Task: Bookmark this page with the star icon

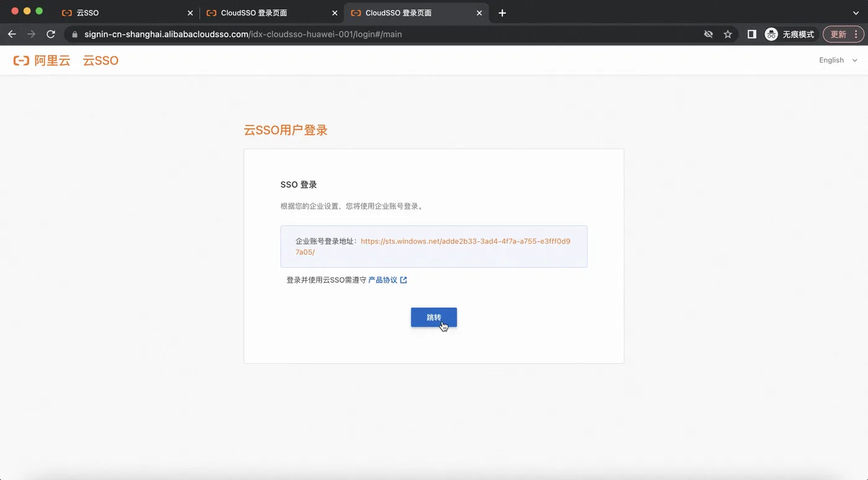Action: point(728,34)
